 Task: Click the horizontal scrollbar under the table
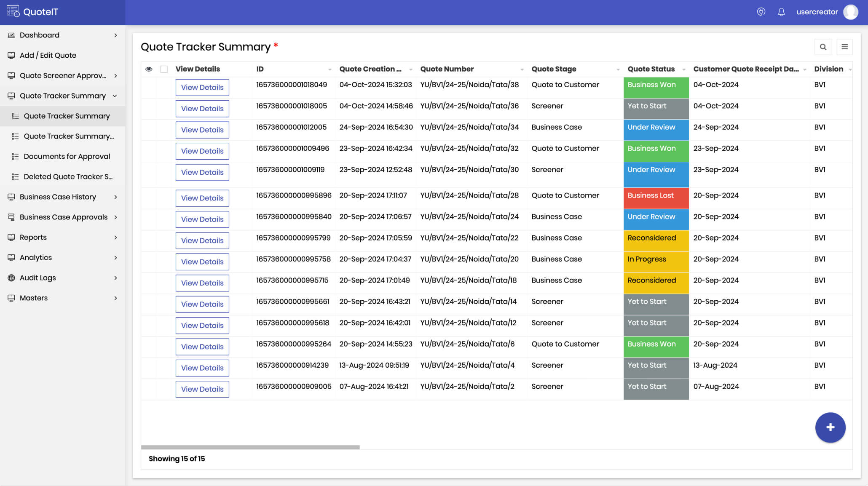250,447
